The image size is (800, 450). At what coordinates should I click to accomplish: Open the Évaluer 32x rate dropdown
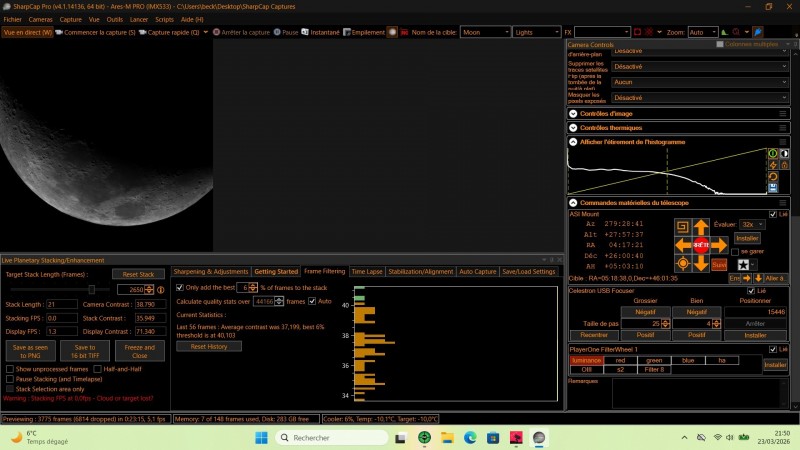[752, 224]
